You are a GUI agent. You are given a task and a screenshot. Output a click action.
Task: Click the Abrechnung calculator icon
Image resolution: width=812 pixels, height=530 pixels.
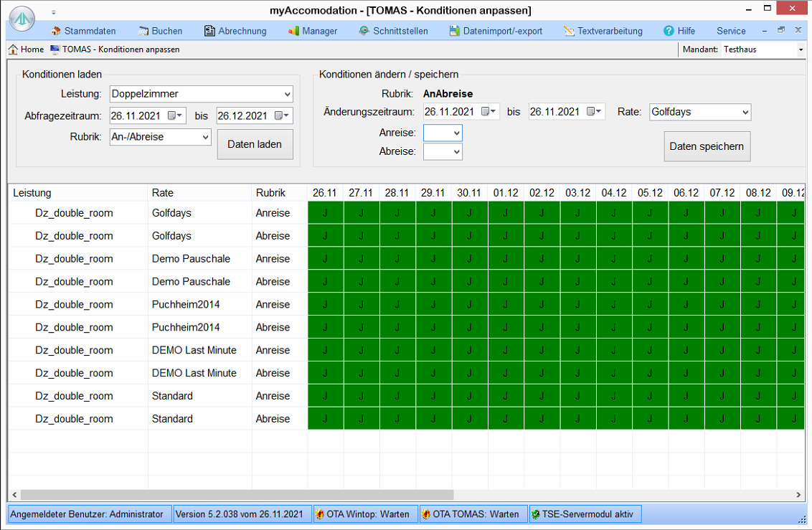point(209,31)
